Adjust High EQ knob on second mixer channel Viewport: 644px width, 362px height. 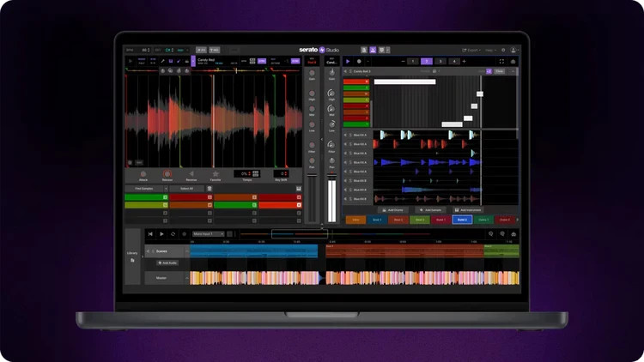[x=331, y=94]
